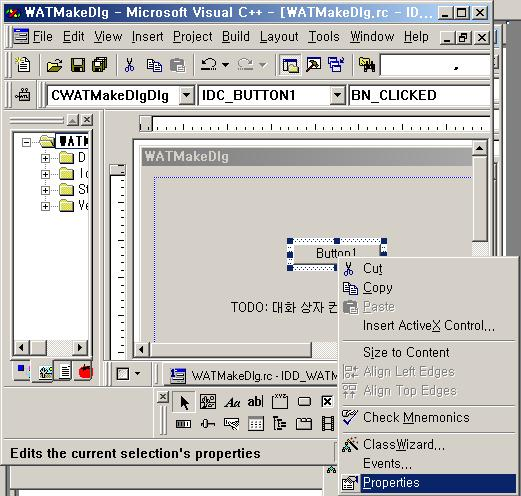Open the IDC_BUTTON1 object ID dropdown
This screenshot has width=521, height=496.
pos(337,95)
